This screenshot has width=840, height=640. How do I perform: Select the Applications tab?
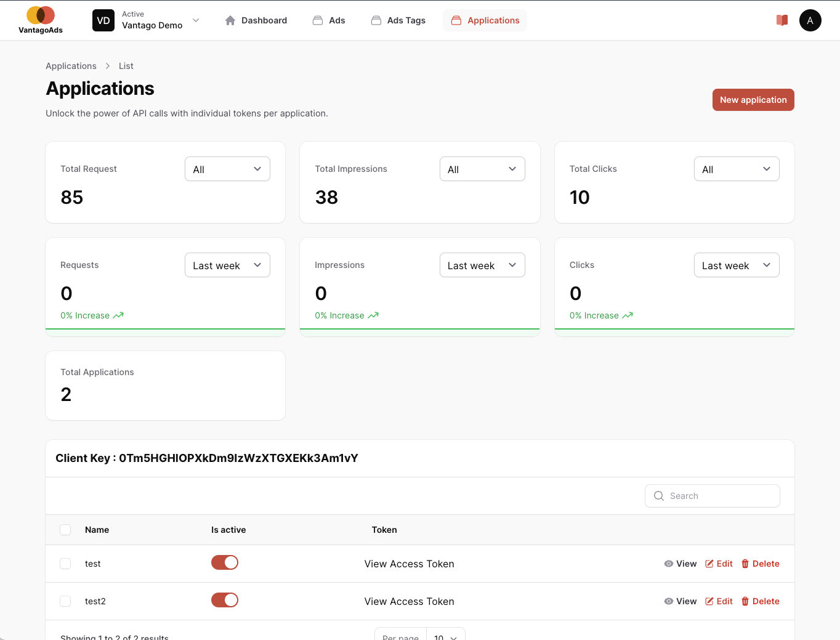[x=485, y=20]
